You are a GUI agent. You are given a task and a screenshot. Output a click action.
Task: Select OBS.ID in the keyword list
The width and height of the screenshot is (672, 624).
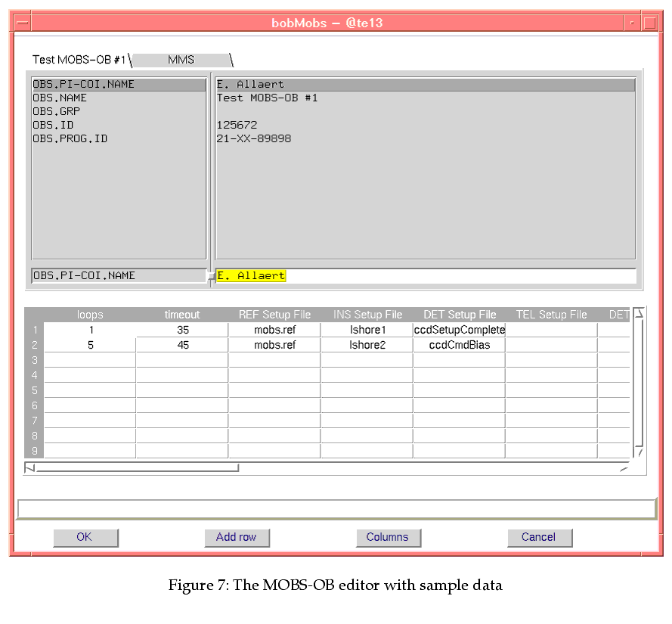[x=119, y=126]
